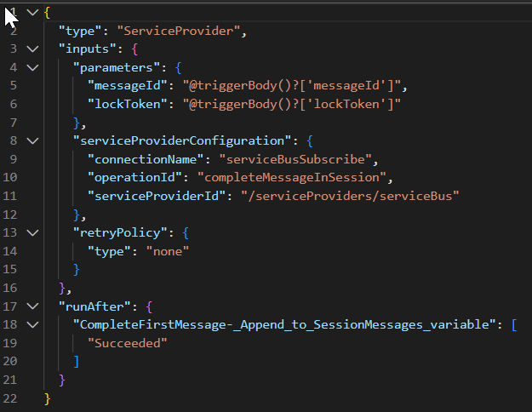
Task: Click line number 19 in the gutter
Action: (10, 343)
